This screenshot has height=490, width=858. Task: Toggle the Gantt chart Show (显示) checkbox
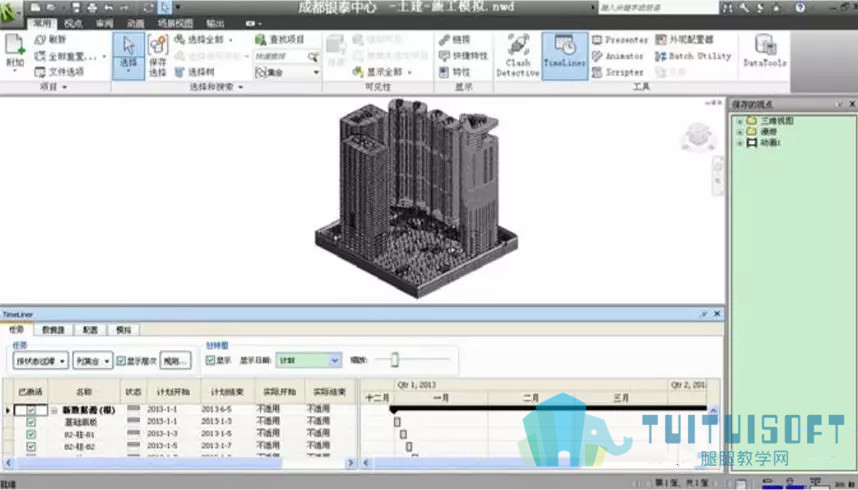click(210, 360)
